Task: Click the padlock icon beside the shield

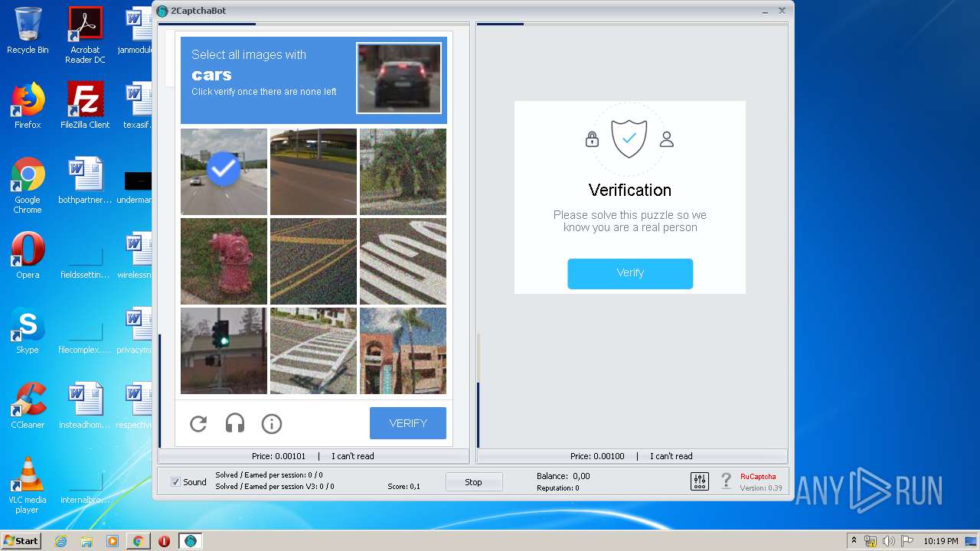Action: point(592,139)
